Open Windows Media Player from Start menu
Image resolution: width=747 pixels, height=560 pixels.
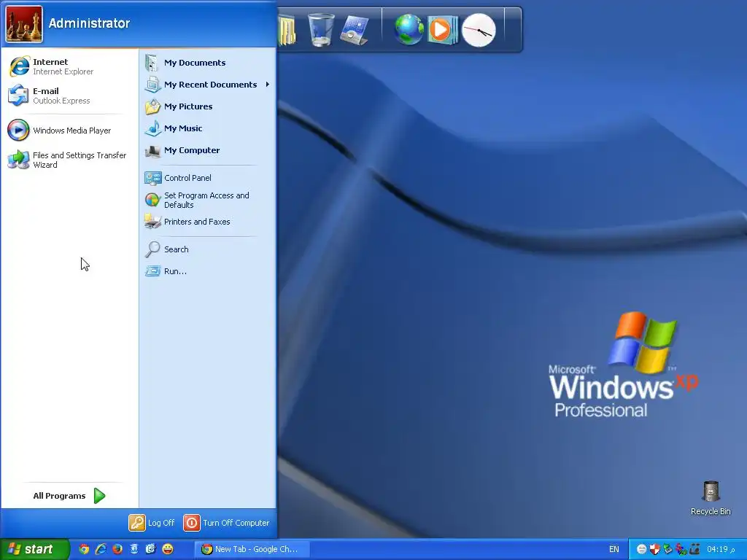point(69,130)
